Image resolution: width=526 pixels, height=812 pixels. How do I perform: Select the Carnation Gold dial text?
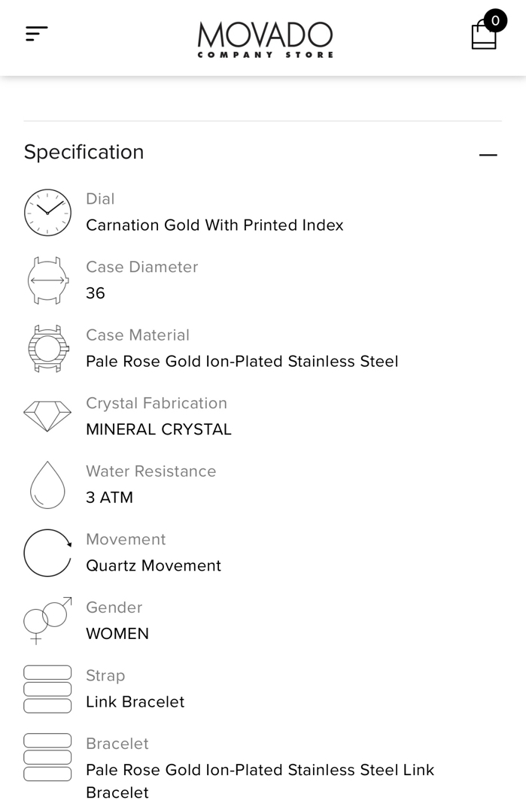click(x=214, y=226)
